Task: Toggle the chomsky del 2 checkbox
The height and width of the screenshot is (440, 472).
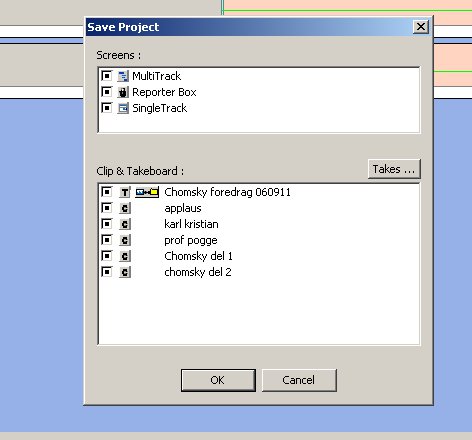Action: point(107,272)
